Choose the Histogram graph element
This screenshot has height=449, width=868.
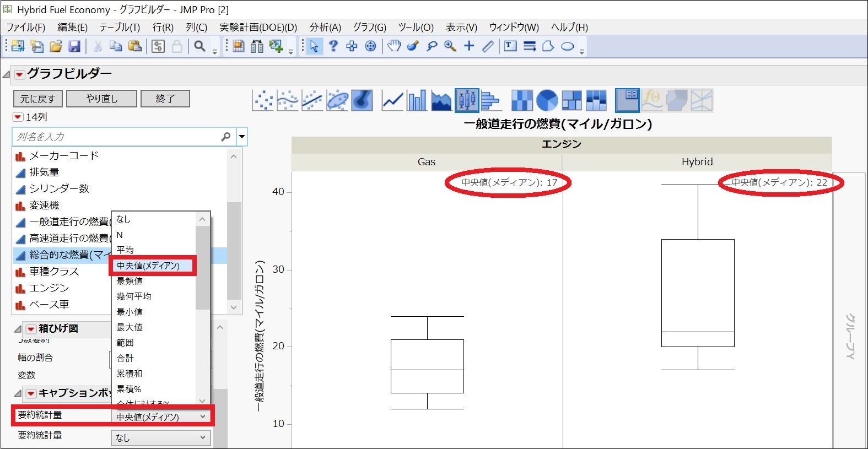(x=490, y=100)
